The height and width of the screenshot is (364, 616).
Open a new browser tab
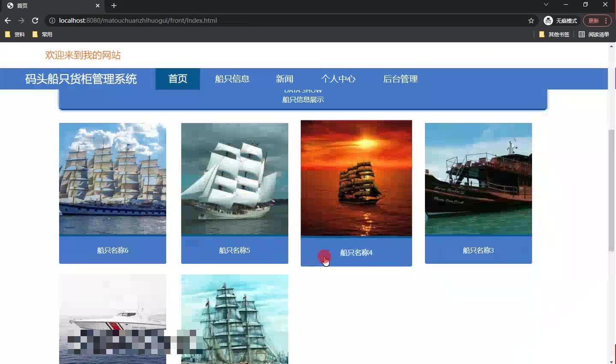114,6
